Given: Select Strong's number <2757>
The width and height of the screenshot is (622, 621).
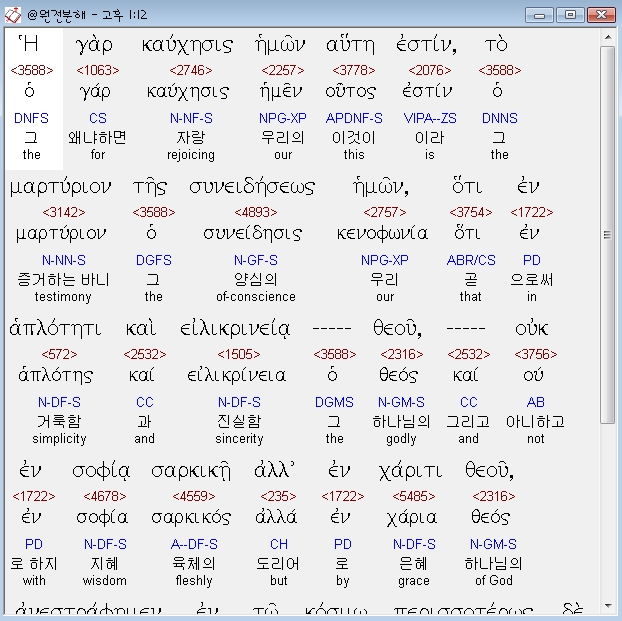Looking at the screenshot, I should [385, 212].
